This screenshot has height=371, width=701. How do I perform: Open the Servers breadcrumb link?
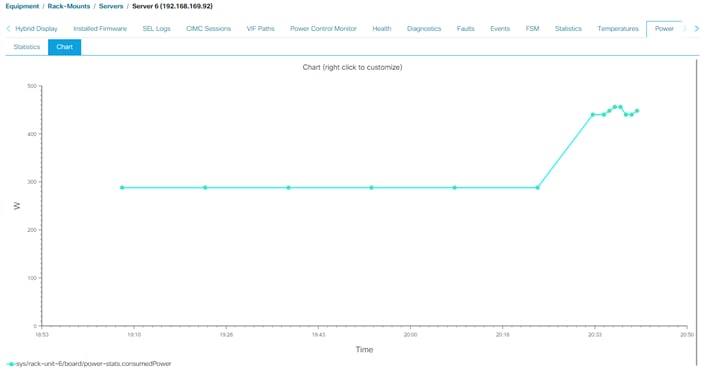(x=111, y=6)
